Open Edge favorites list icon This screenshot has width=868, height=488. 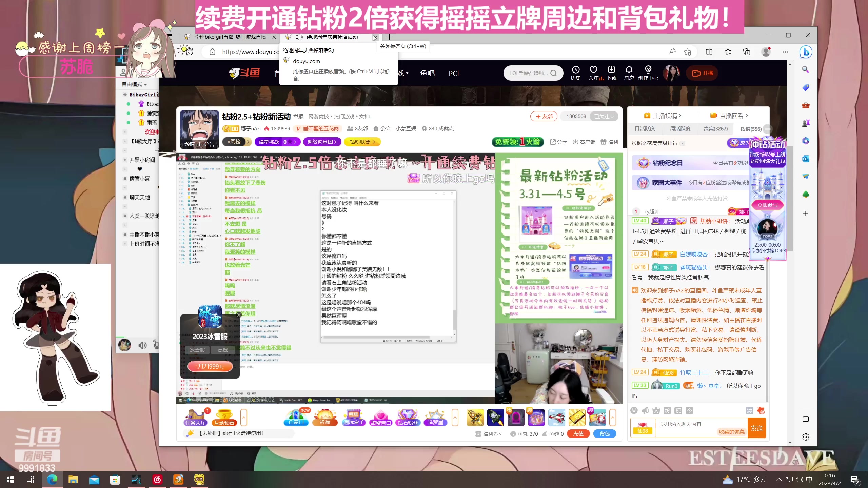(728, 52)
